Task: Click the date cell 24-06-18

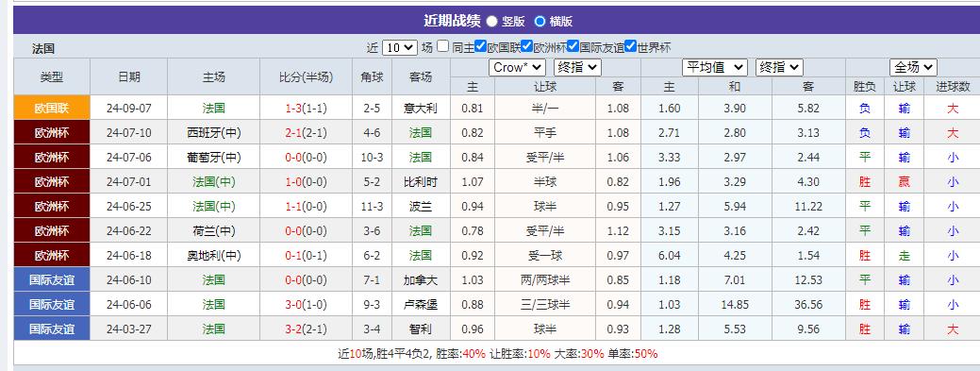Action: (129, 255)
